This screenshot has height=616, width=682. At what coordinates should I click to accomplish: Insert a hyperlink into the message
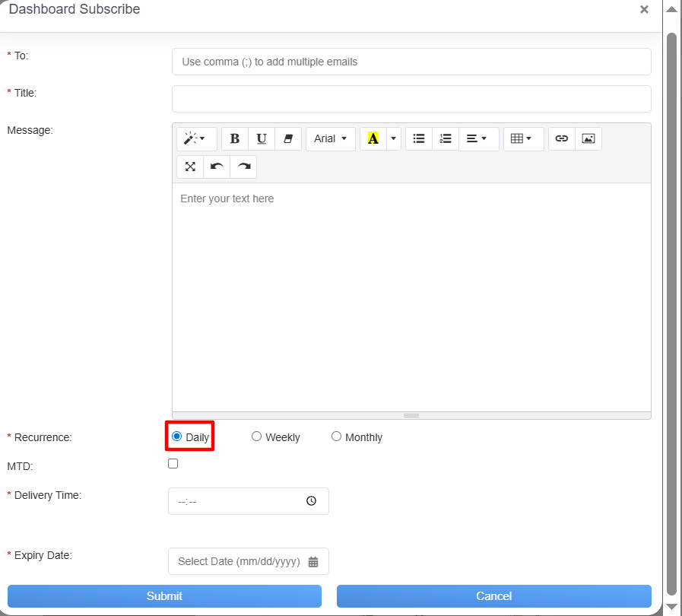click(x=562, y=138)
